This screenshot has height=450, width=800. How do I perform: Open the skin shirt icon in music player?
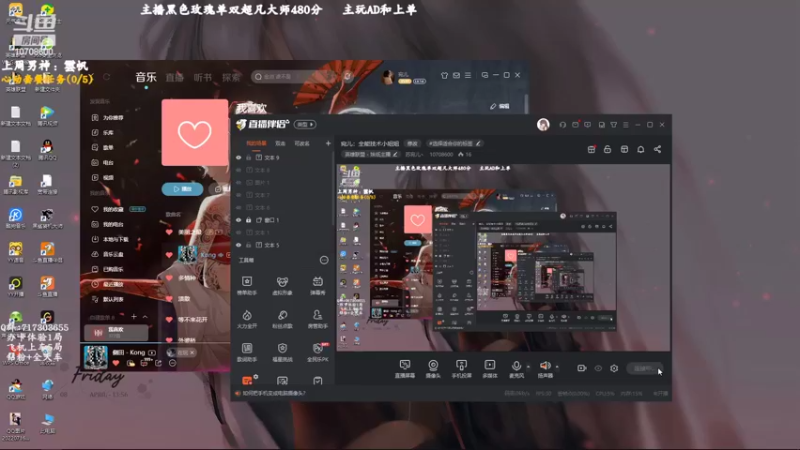coord(444,75)
